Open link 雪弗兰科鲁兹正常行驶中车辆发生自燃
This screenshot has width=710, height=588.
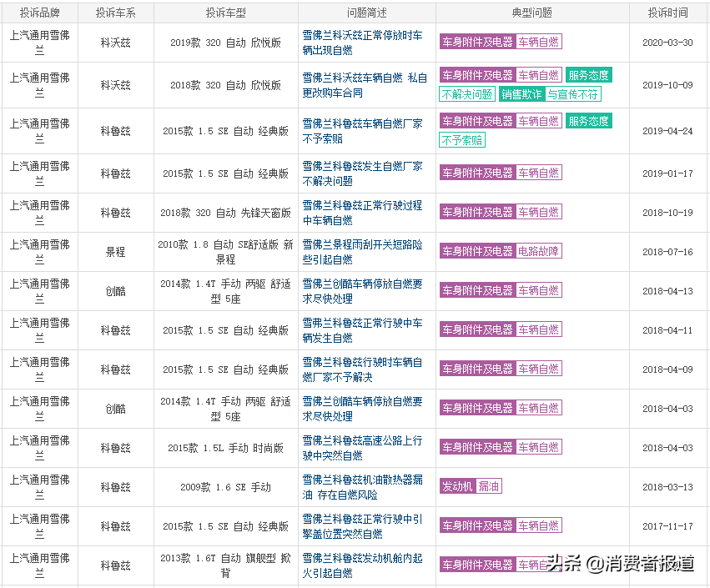[363, 330]
